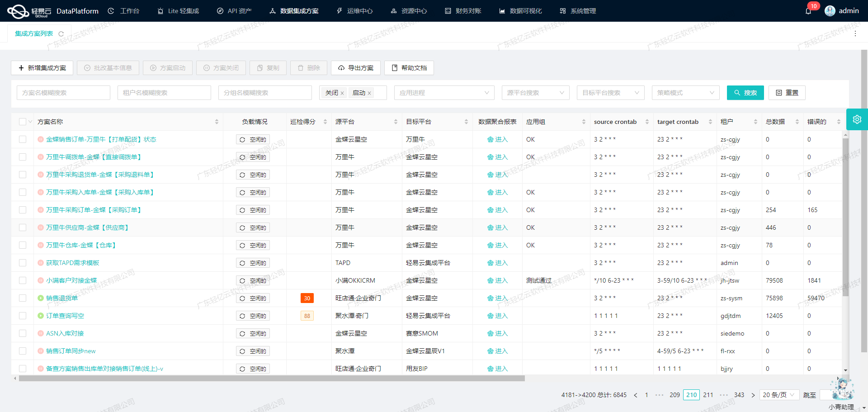Expand the 策略模式 dropdown
This screenshot has height=412, width=868.
point(685,93)
